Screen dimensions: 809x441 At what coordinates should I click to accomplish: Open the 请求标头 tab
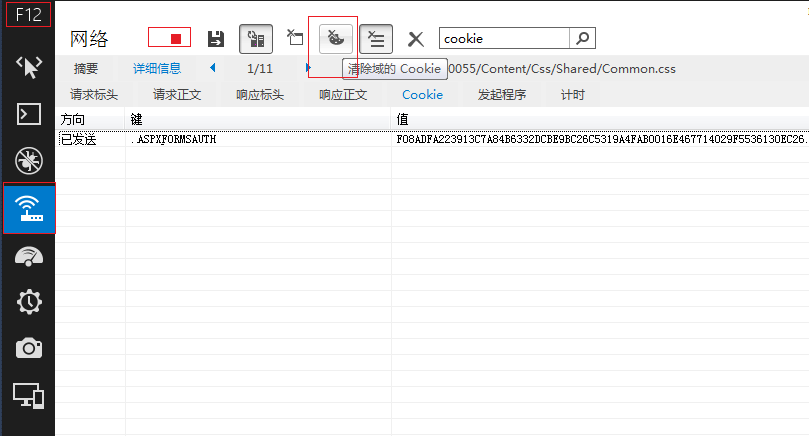[94, 95]
